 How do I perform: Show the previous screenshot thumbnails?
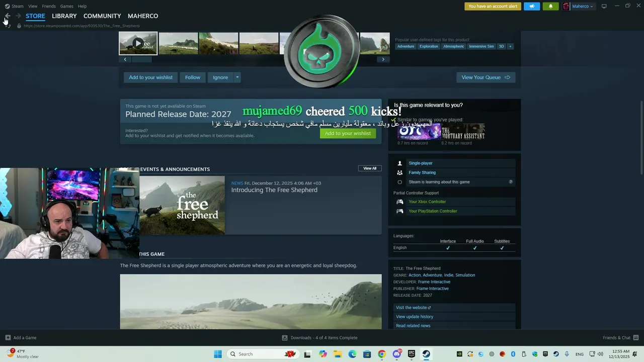coord(125,59)
